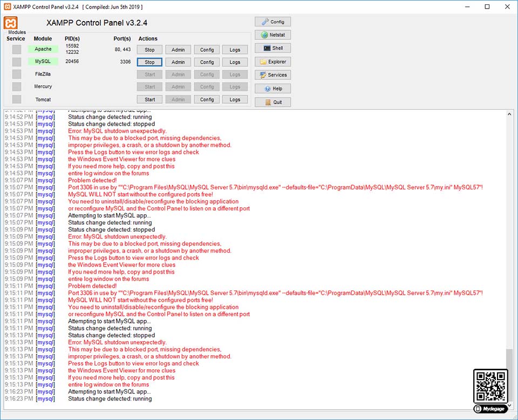Click the log scrollbar thumb
The width and height of the screenshot is (518, 420).
(x=509, y=375)
